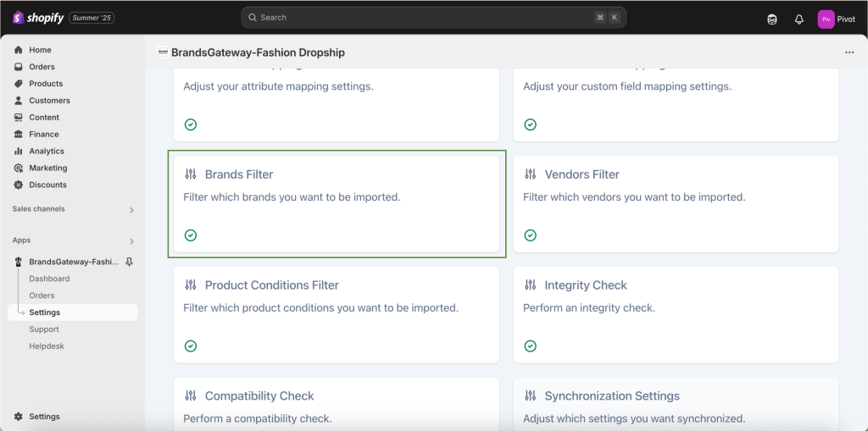The width and height of the screenshot is (868, 431).
Task: Click 'Adjust your attribute mapping settings.' text
Action: [x=278, y=87]
